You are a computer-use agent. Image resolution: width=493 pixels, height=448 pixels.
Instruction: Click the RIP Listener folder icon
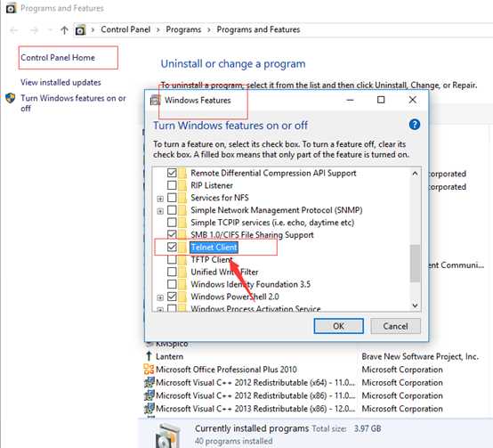click(x=182, y=185)
